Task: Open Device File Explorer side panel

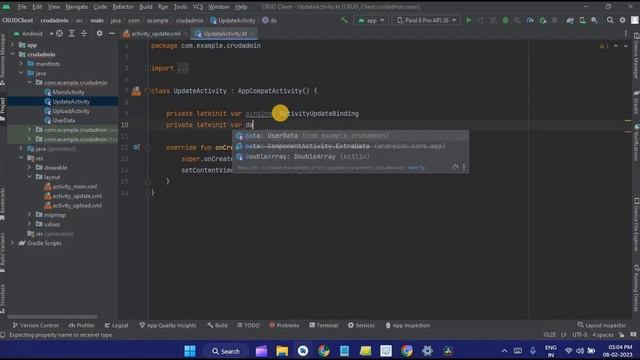Action: 636,225
